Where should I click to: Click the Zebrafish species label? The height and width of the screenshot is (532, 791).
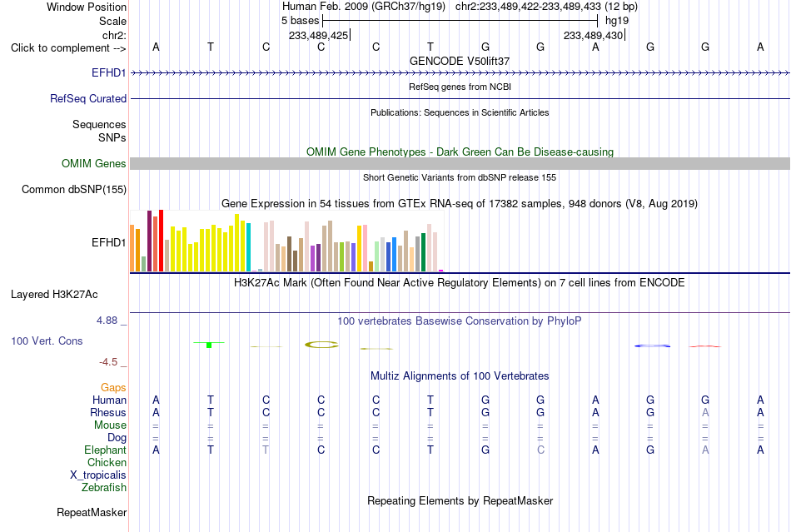(x=104, y=488)
